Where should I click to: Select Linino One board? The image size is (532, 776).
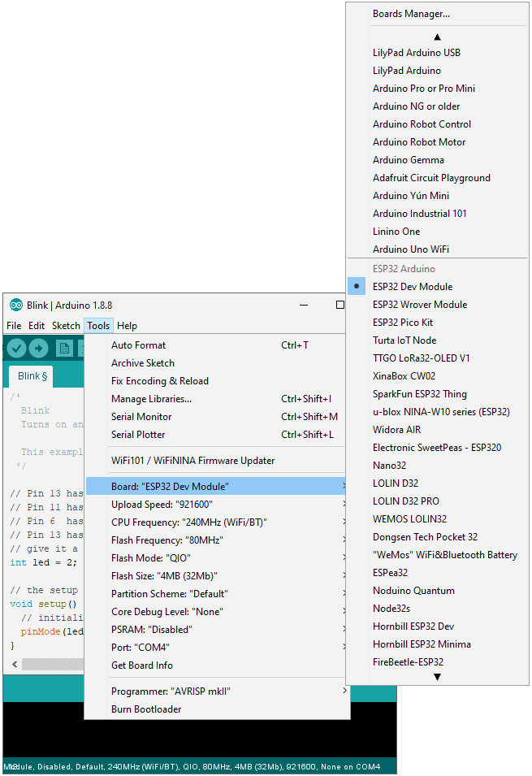[438, 231]
